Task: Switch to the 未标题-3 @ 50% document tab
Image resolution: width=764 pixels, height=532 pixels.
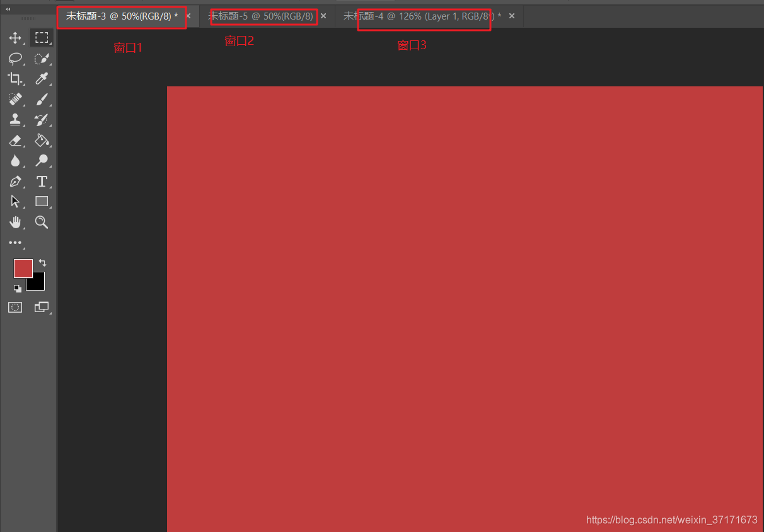Action: point(122,16)
